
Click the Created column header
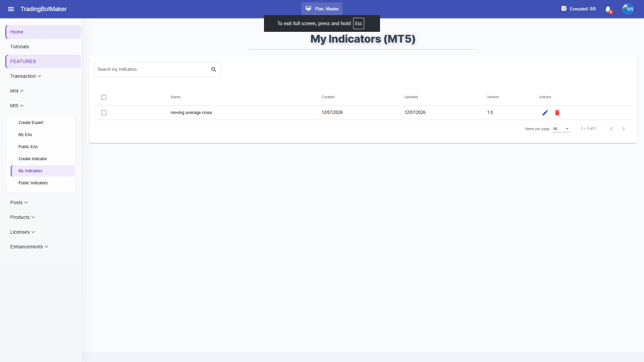(x=328, y=97)
